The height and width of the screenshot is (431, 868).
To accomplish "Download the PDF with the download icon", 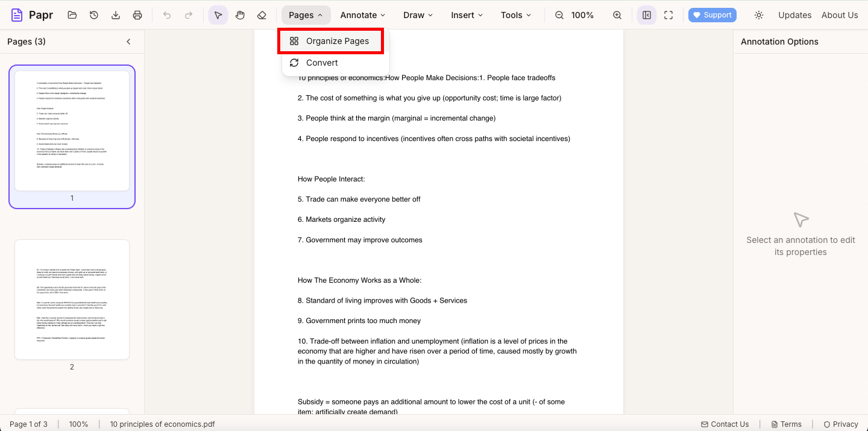I will [x=115, y=14].
